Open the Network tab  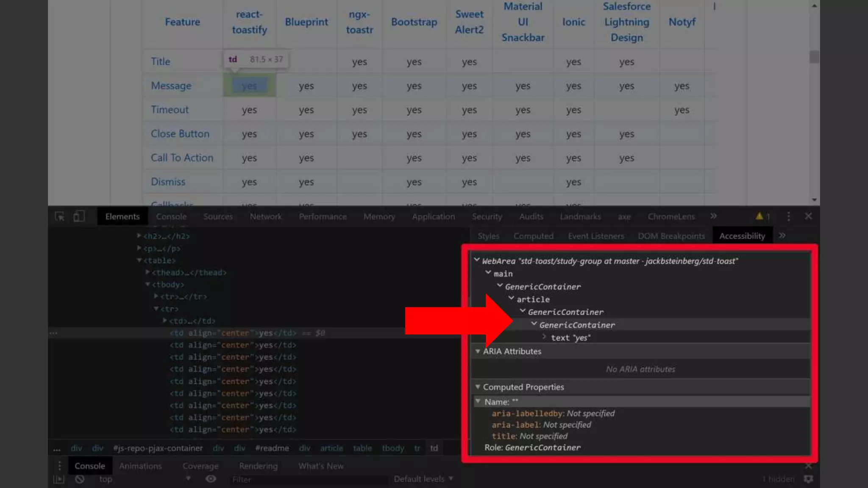(266, 216)
